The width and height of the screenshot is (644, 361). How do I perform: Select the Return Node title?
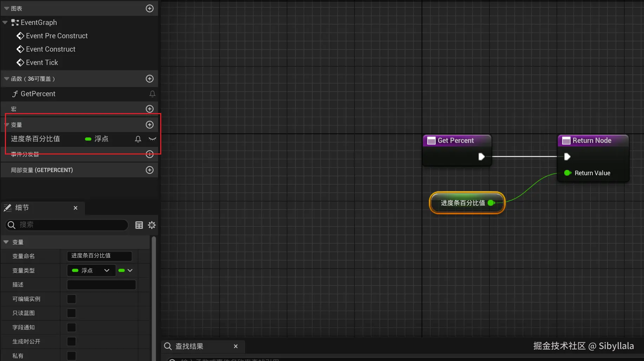(592, 140)
